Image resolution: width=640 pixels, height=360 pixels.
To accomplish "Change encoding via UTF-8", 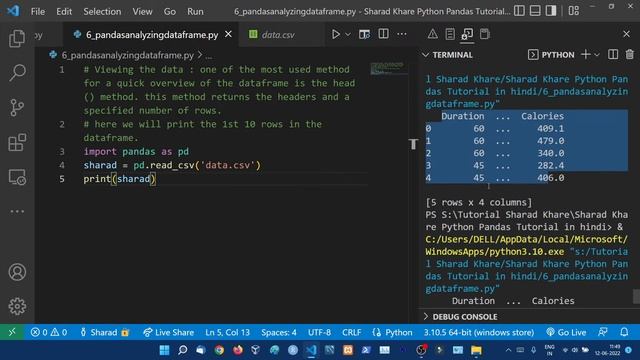I will pos(319,332).
